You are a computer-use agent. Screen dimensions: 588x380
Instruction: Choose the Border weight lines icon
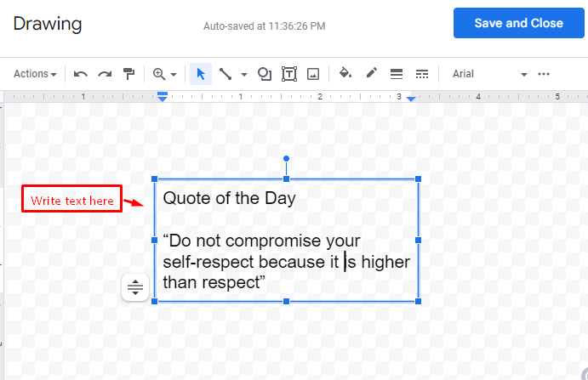pyautogui.click(x=397, y=74)
